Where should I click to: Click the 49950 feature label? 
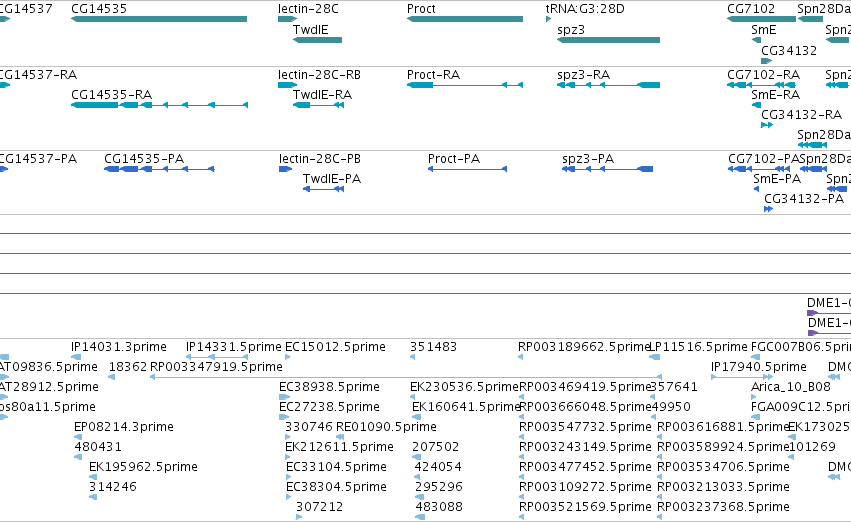(670, 406)
